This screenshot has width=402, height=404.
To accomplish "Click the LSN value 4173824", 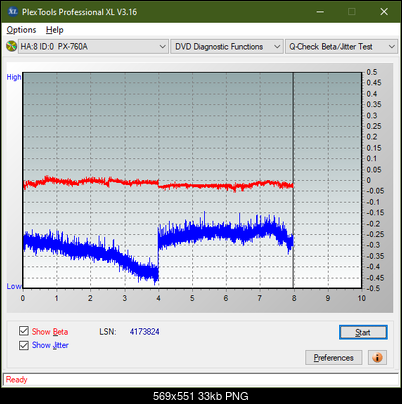I will (145, 332).
